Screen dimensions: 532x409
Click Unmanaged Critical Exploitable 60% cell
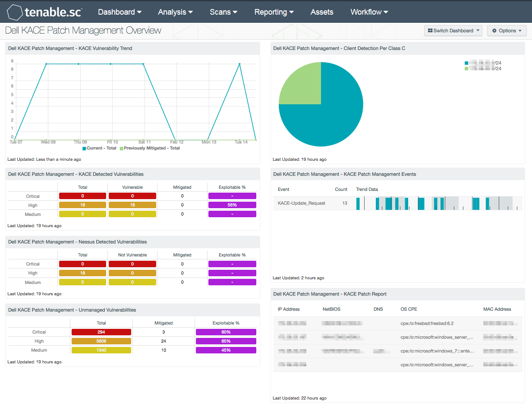click(226, 332)
